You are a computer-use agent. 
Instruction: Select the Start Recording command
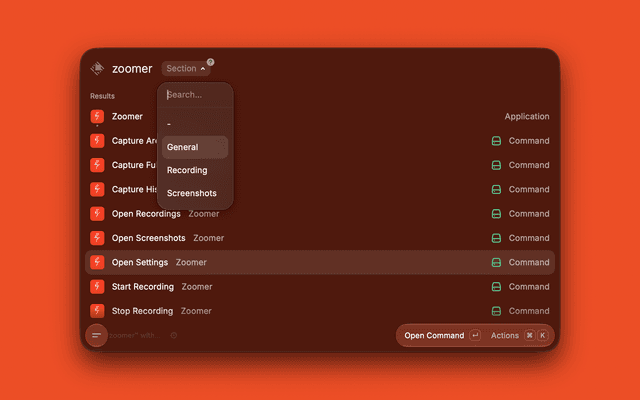point(320,287)
